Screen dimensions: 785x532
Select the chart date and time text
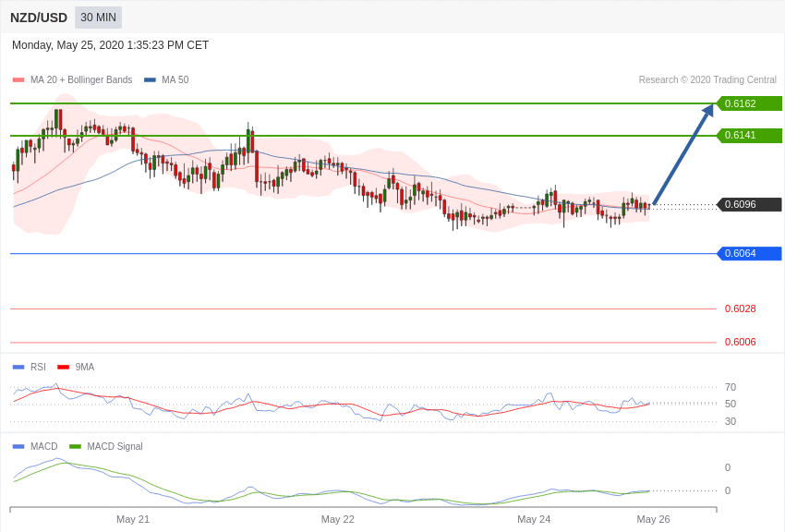click(x=110, y=45)
